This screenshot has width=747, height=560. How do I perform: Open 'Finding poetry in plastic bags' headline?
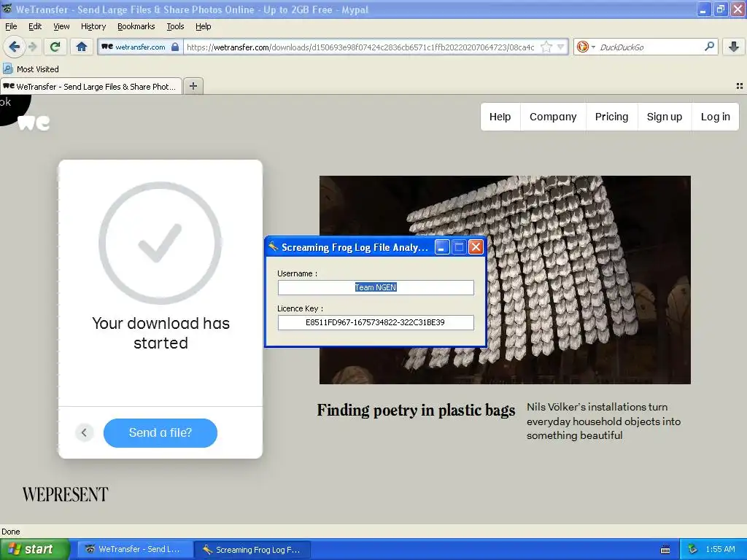(x=416, y=410)
